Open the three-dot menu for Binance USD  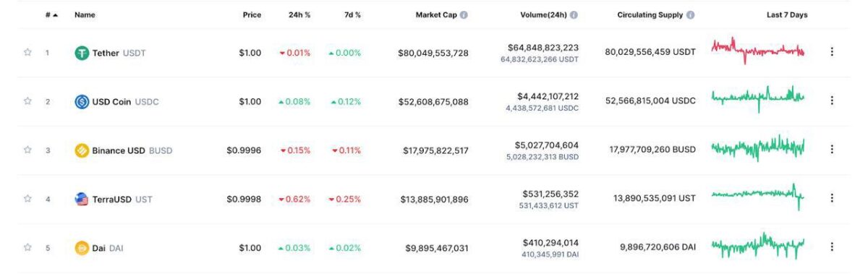[832, 149]
